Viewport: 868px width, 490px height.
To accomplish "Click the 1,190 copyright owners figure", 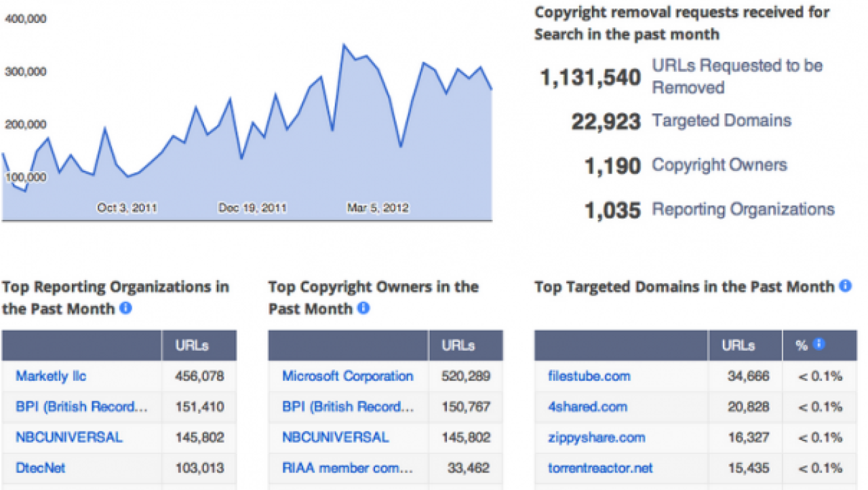I will click(x=612, y=166).
